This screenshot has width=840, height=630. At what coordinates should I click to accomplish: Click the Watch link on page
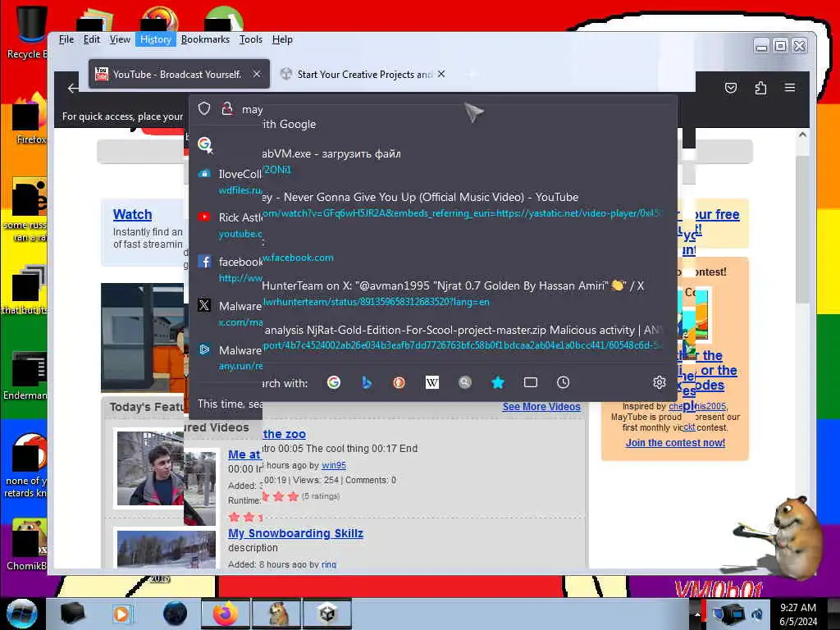(132, 214)
